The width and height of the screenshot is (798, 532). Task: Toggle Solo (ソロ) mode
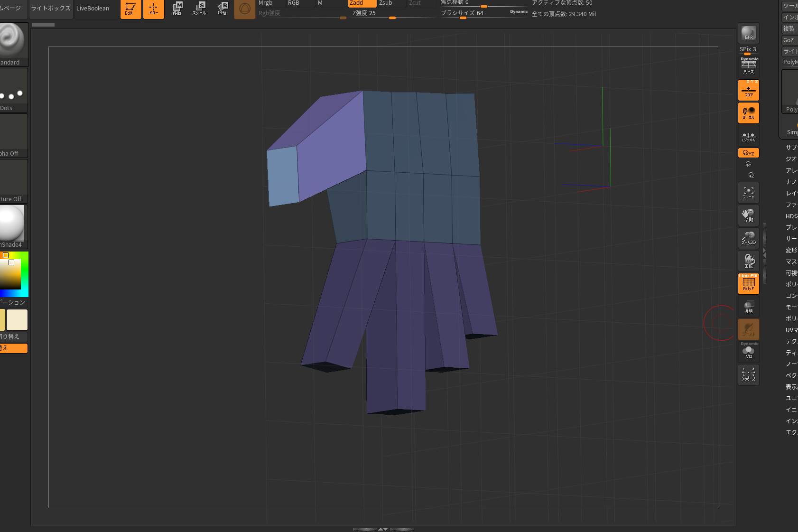(x=749, y=352)
